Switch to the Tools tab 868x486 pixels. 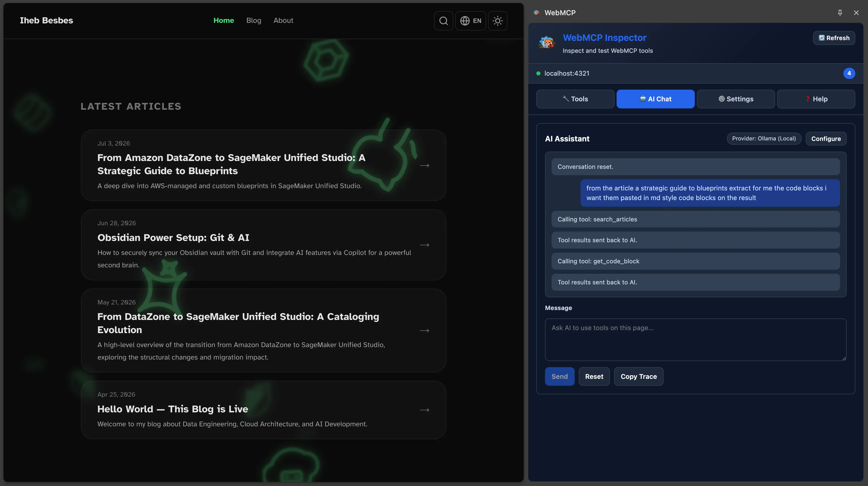point(575,99)
